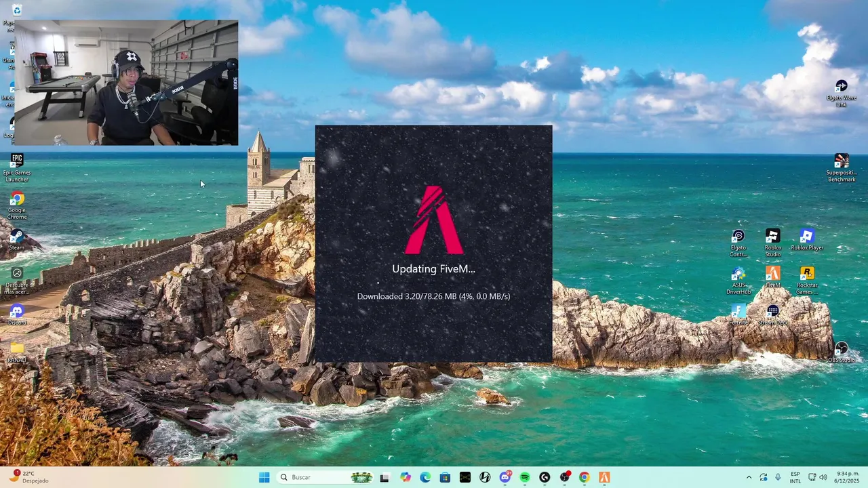Launch Fortnite desktop shortcut
The width and height of the screenshot is (868, 488).
coord(738,314)
